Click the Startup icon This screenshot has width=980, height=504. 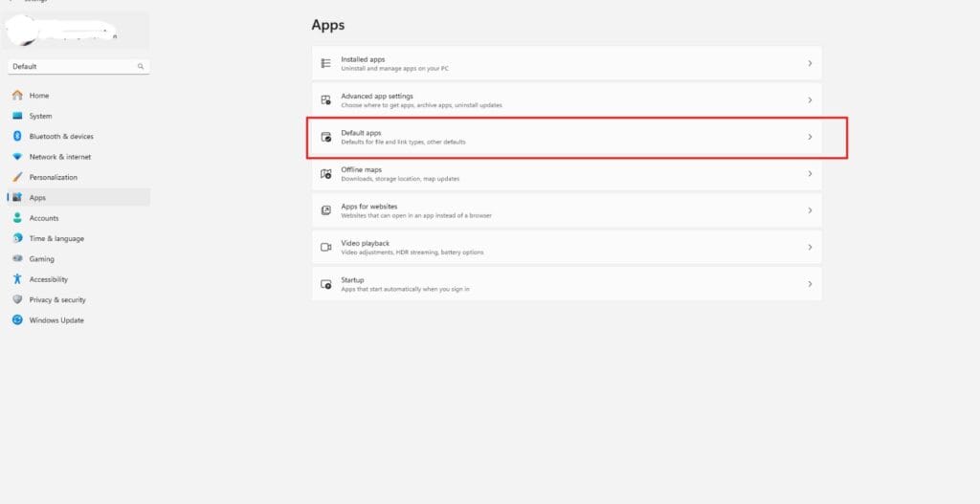pos(325,284)
